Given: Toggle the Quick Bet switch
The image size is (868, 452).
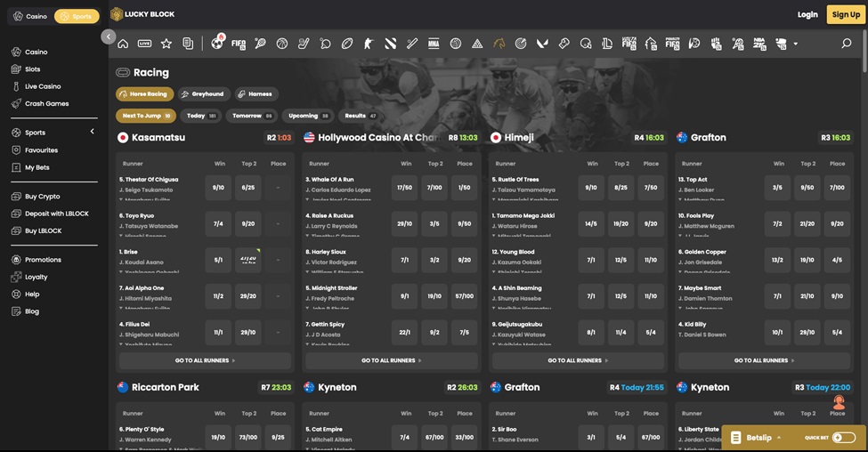Looking at the screenshot, I should [x=843, y=438].
